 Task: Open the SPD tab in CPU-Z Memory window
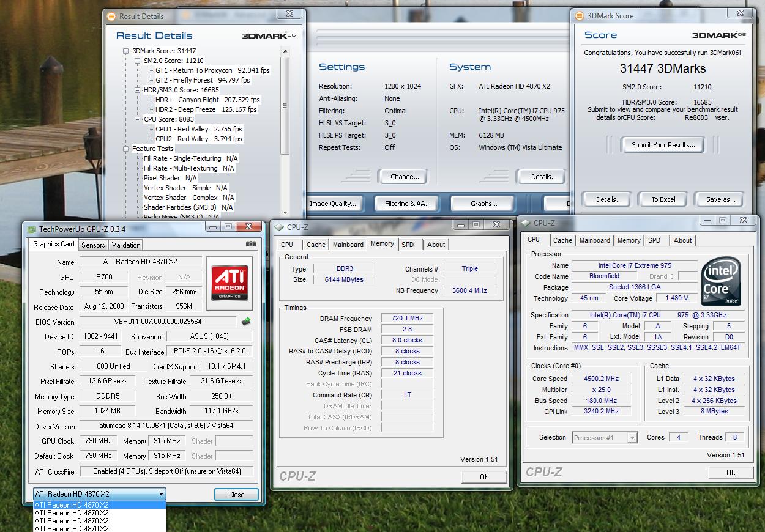point(408,245)
